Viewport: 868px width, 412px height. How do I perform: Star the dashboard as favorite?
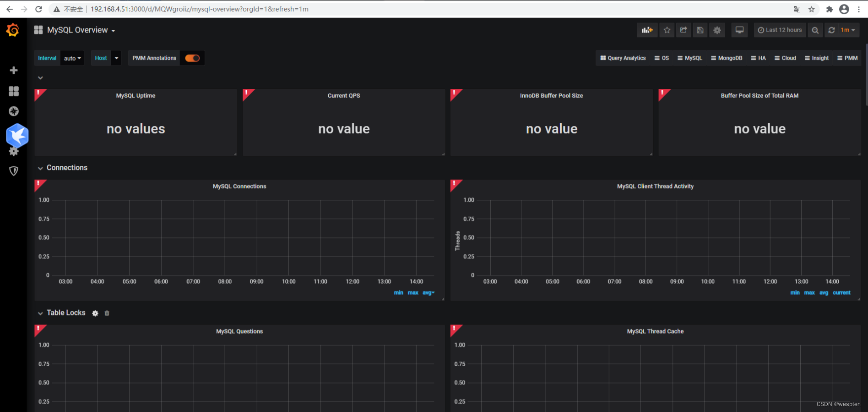(667, 30)
